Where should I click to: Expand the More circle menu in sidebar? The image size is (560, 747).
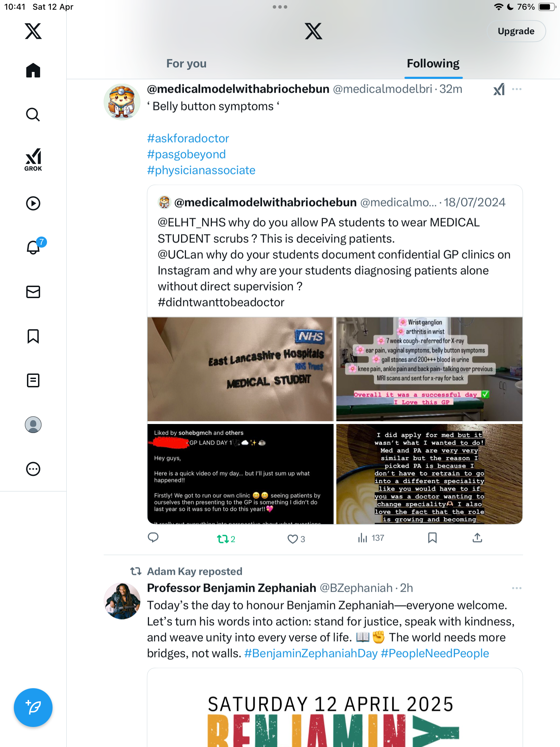(33, 469)
